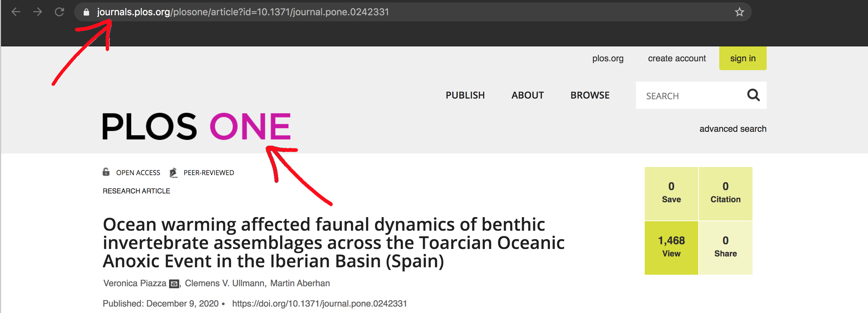This screenshot has height=313, width=868.
Task: Click the RESEARCH ARTICLE label
Action: coord(136,191)
